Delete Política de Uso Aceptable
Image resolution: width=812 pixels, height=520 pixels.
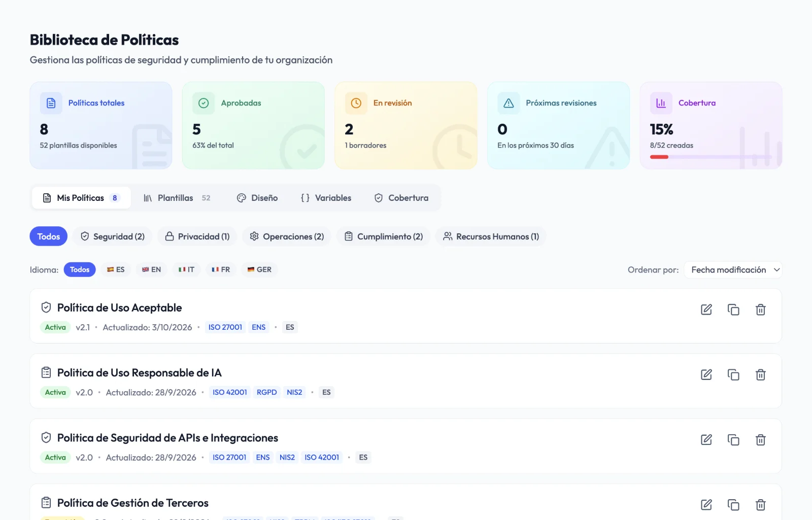761,309
